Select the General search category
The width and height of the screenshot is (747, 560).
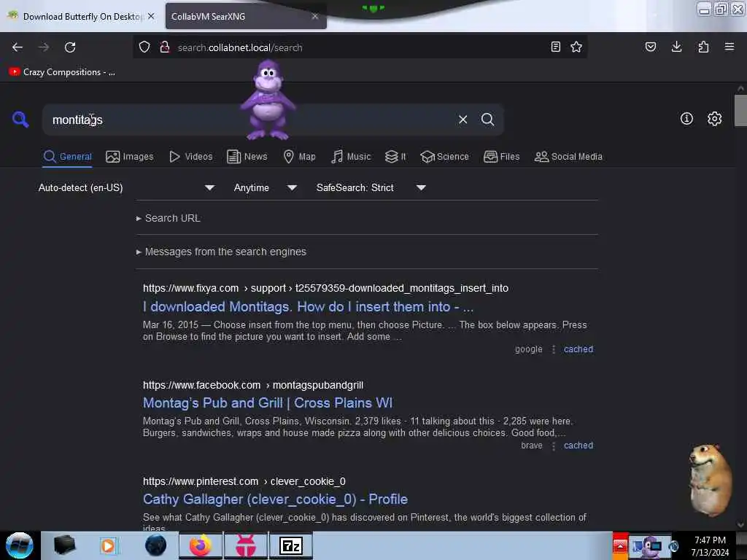point(67,157)
